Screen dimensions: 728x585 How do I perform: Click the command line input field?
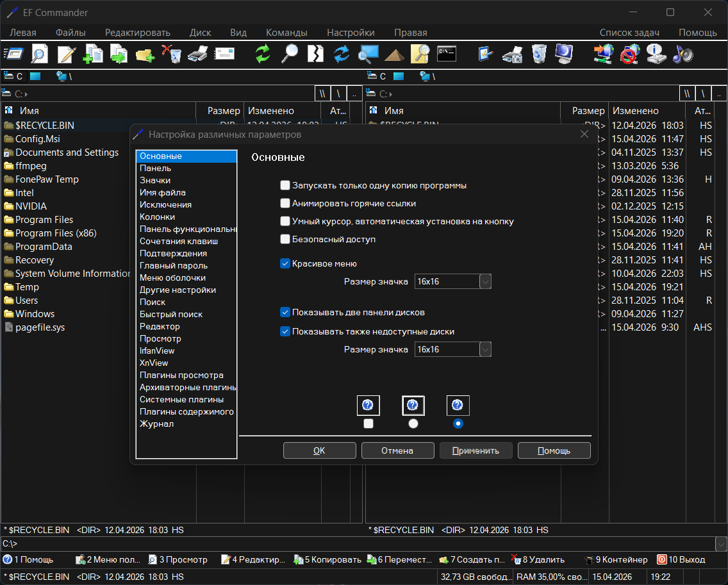[x=358, y=544]
